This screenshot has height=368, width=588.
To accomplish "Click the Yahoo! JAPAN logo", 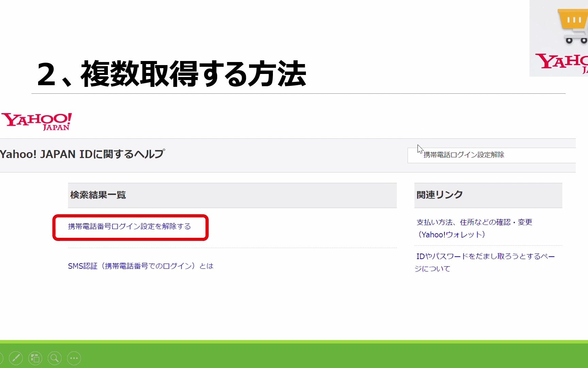I will (37, 122).
